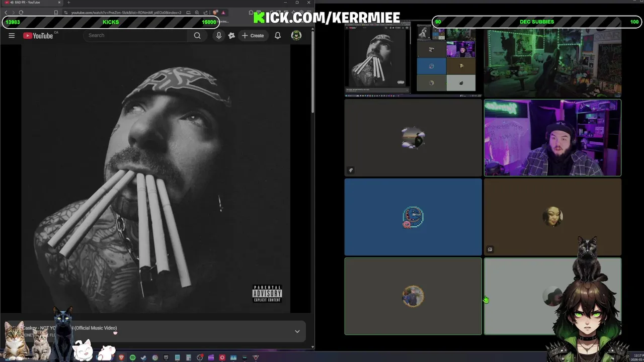Click the youtube.com/watch address bar URL
Screen dimensions: 644x362
(126, 12)
